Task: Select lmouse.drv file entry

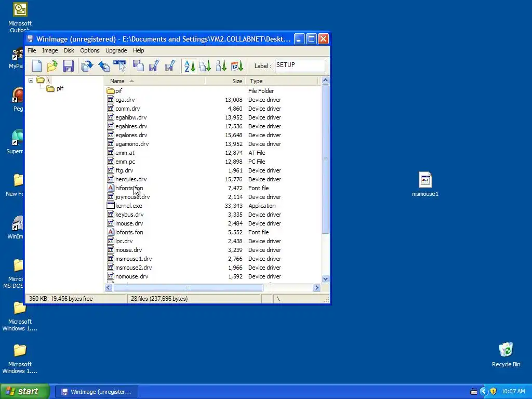Action: (129, 223)
